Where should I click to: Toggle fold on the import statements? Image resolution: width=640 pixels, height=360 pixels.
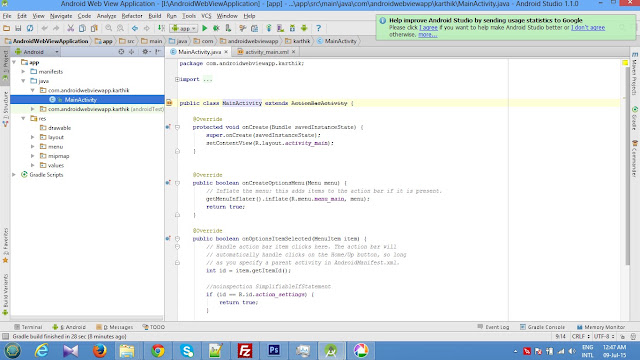(177, 79)
